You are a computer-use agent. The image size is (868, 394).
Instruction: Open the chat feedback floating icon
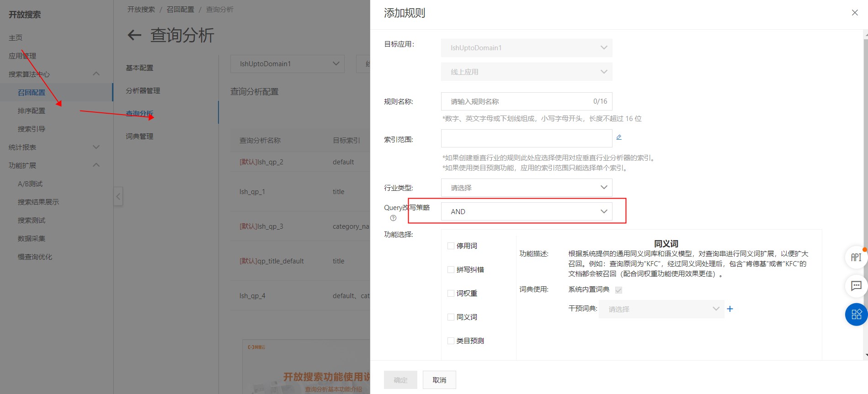(856, 286)
